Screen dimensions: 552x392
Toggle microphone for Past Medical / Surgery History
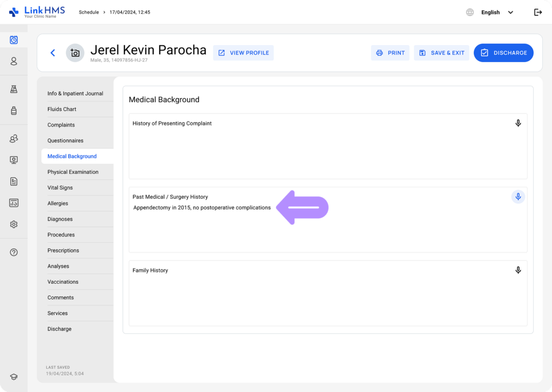[x=518, y=197]
